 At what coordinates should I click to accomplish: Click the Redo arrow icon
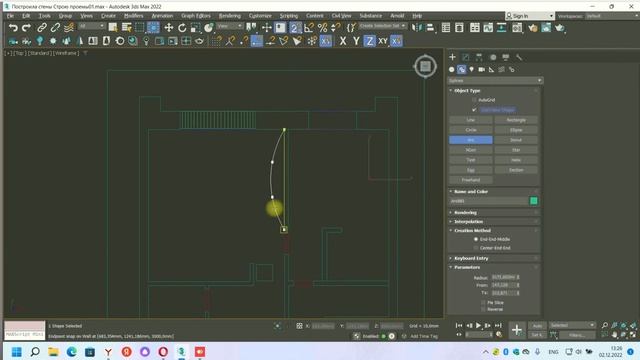tap(27, 28)
